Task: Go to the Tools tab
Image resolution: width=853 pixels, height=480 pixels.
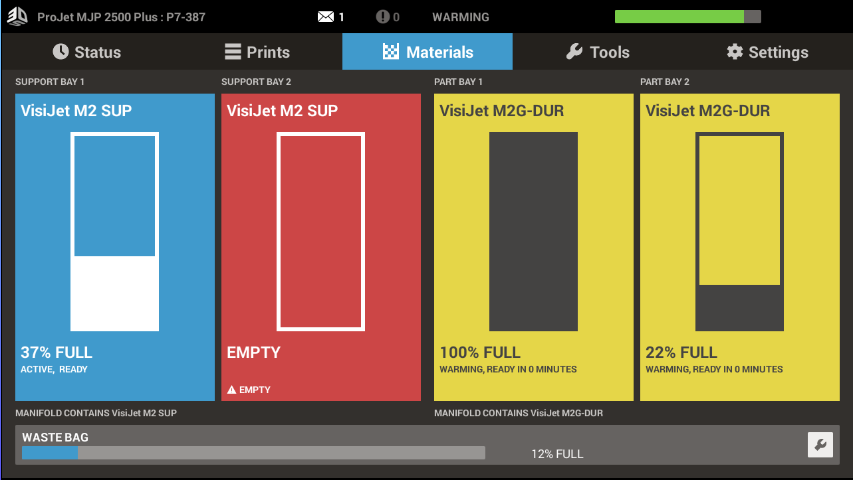Action: tap(597, 52)
